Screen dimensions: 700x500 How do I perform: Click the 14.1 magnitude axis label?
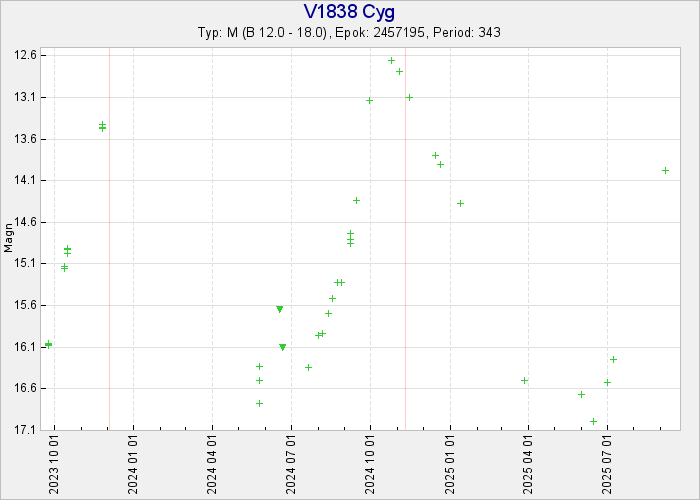(x=25, y=180)
